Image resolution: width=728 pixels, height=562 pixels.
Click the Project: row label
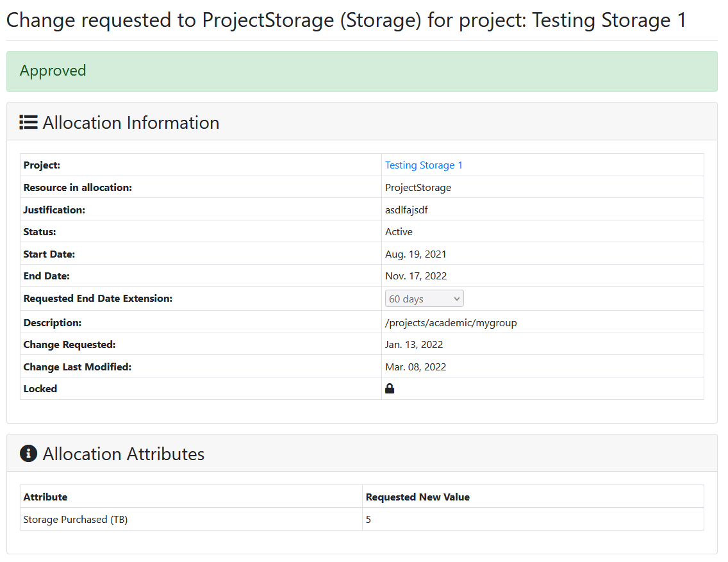point(42,165)
